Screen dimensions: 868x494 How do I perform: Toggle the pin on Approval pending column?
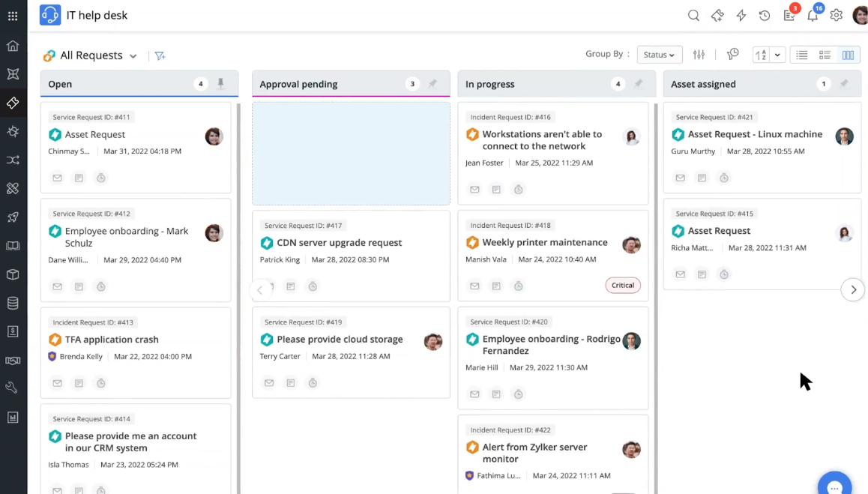(x=433, y=84)
